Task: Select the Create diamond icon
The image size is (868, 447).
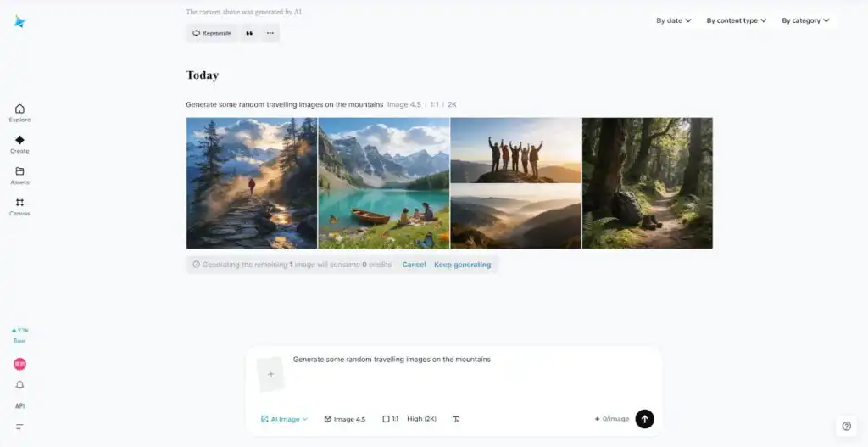Action: pyautogui.click(x=19, y=143)
